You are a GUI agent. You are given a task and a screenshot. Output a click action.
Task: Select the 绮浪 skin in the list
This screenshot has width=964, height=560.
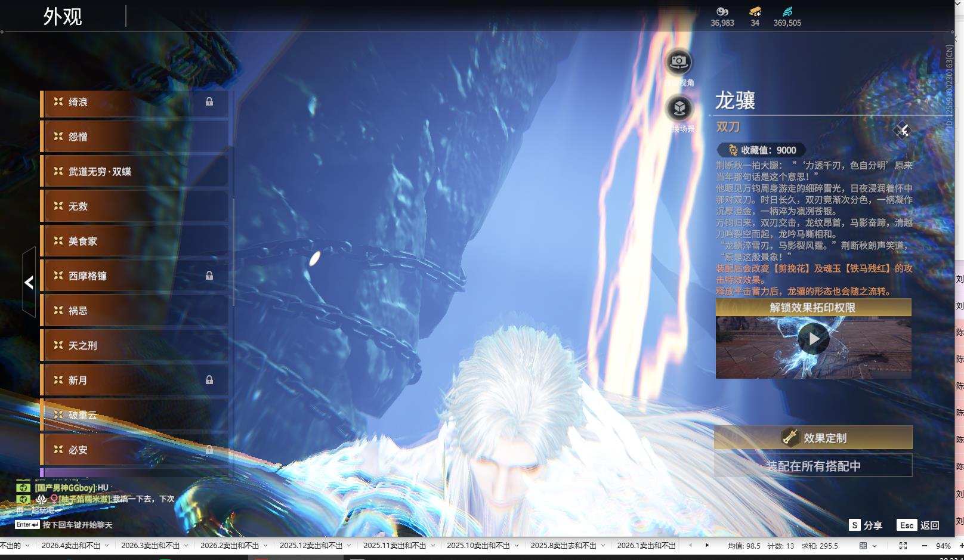coord(135,103)
